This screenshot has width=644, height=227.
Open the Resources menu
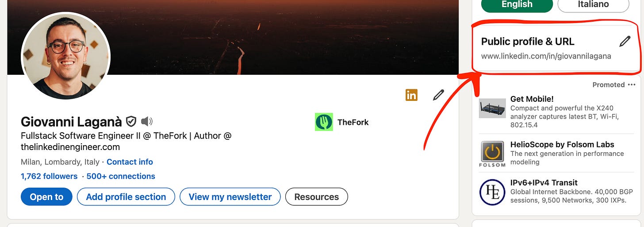coord(317,197)
